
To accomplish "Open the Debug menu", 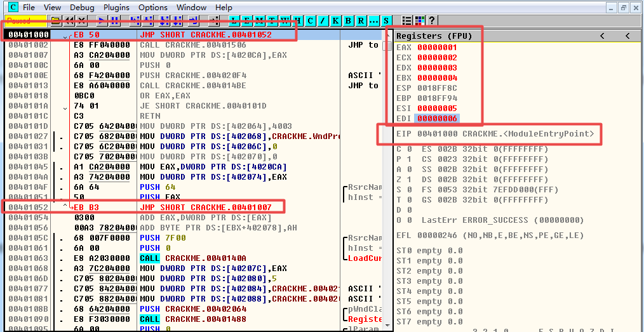I will pyautogui.click(x=82, y=8).
